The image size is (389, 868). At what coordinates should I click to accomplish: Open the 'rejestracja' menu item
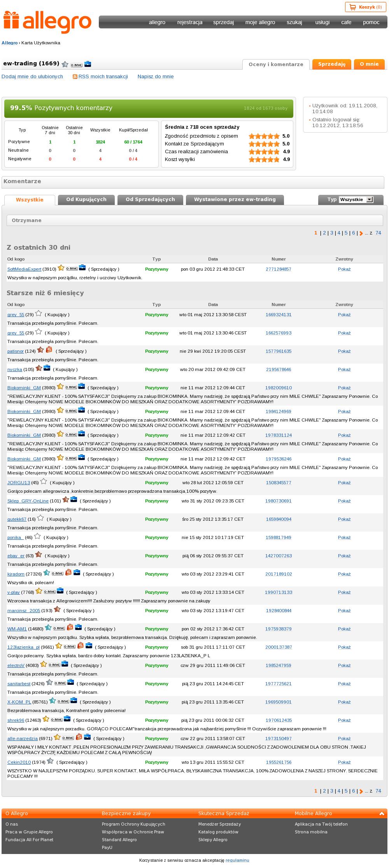pyautogui.click(x=190, y=22)
